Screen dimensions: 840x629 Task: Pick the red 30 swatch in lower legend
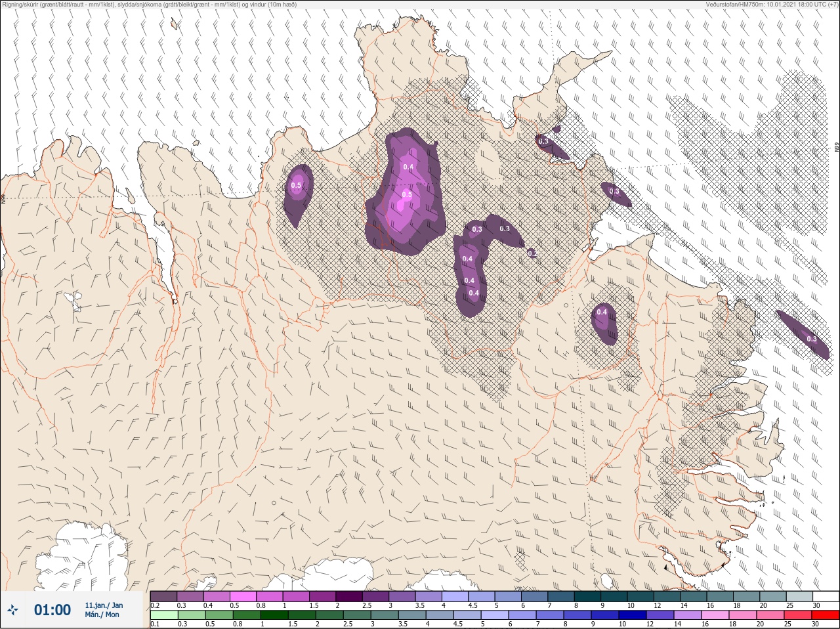(x=826, y=615)
